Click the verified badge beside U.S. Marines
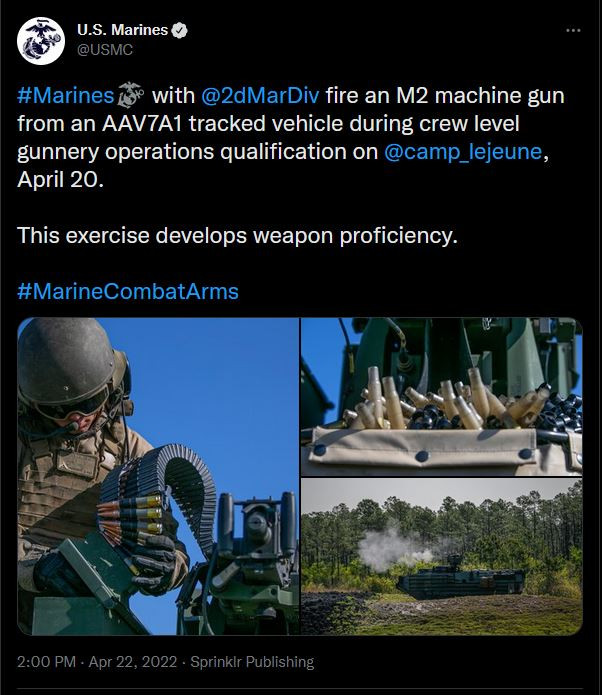This screenshot has width=602, height=695. pos(180,30)
